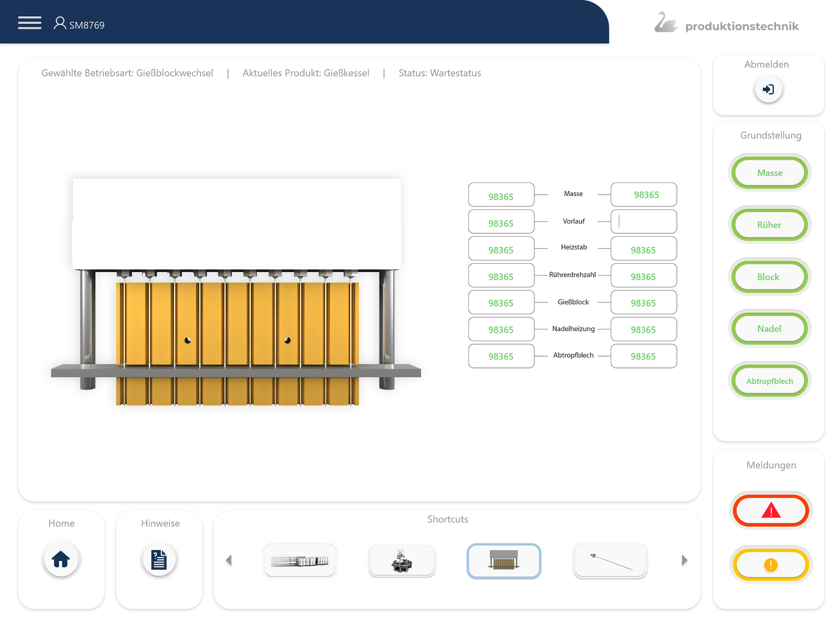
Task: Click the right Masse value field
Action: pos(644,195)
